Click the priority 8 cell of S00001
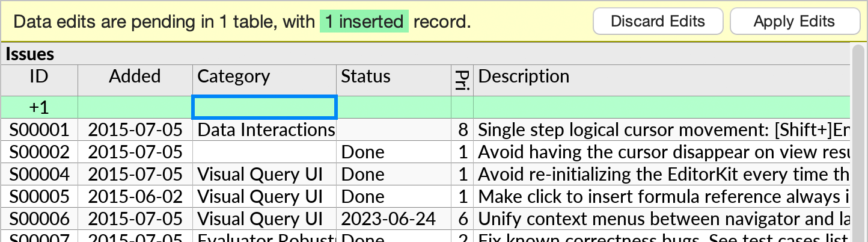Viewport: 868px width, 242px height. (x=462, y=130)
